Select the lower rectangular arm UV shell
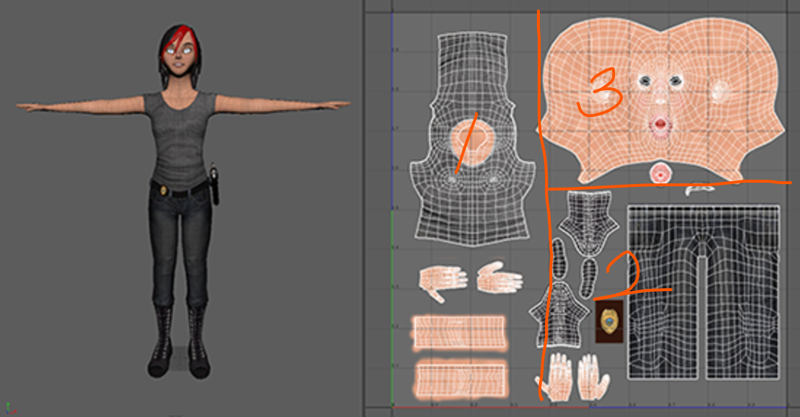This screenshot has width=800, height=417. coord(461,380)
